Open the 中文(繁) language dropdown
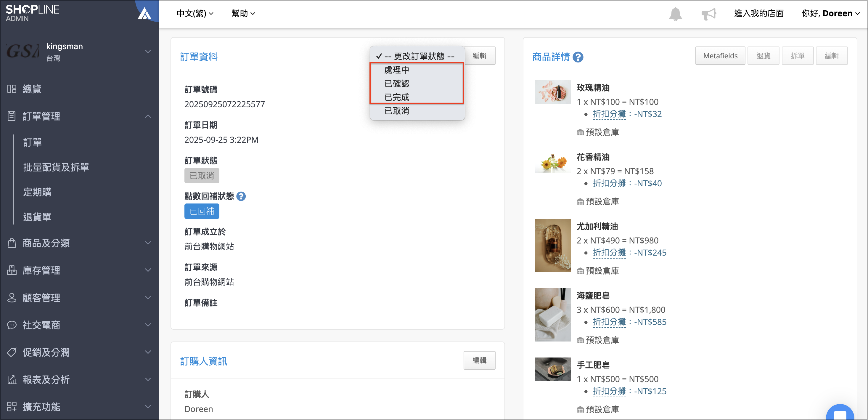The width and height of the screenshot is (868, 420). pyautogui.click(x=195, y=14)
